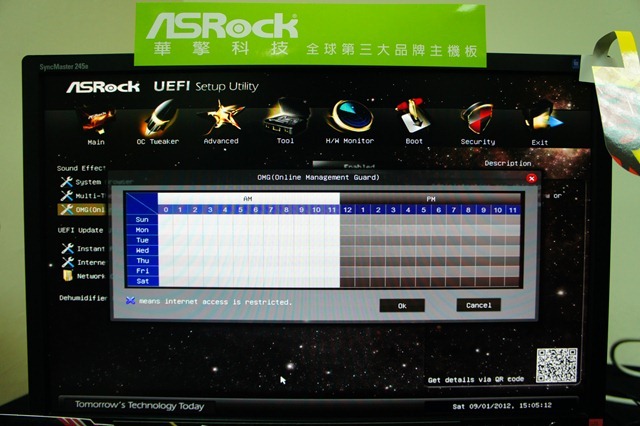Select the Tue row header
Viewport: 640px width, 426px height.
(x=142, y=240)
